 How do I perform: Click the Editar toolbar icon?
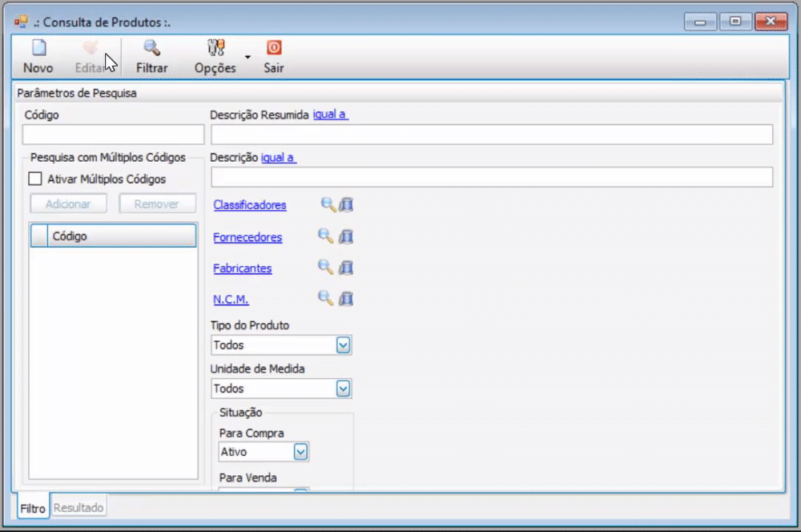pos(90,48)
